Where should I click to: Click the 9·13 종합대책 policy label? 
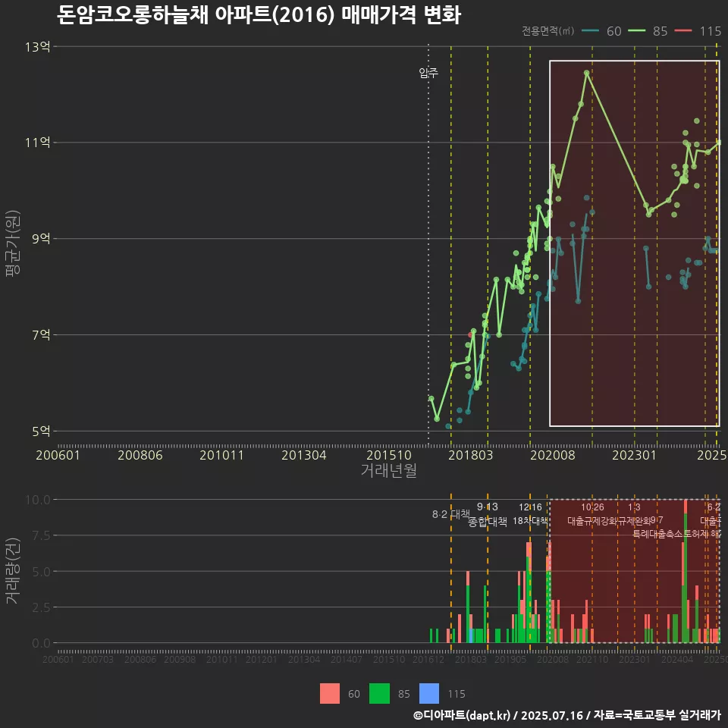pos(488,514)
